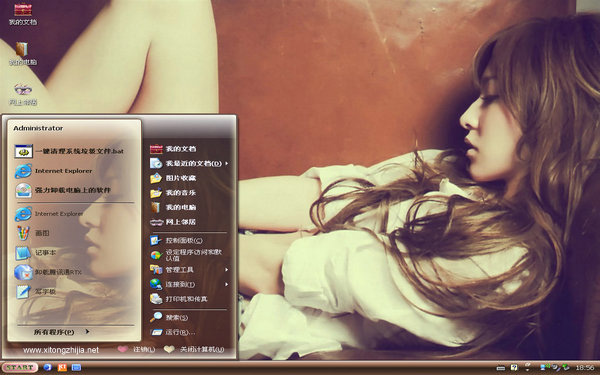Open 网上邻居 desktop icon
The height and width of the screenshot is (375, 600).
click(23, 94)
